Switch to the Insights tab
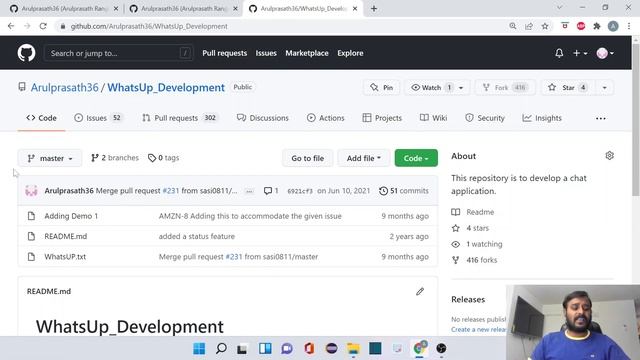This screenshot has width=640, height=360. click(542, 118)
